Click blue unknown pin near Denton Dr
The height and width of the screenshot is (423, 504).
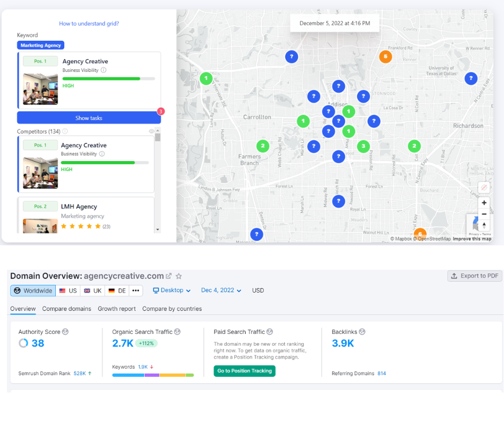tap(256, 235)
